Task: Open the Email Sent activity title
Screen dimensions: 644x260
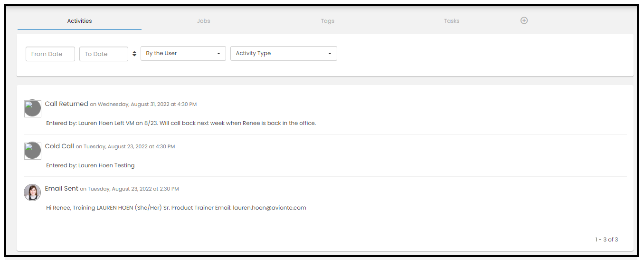Action: (x=61, y=189)
